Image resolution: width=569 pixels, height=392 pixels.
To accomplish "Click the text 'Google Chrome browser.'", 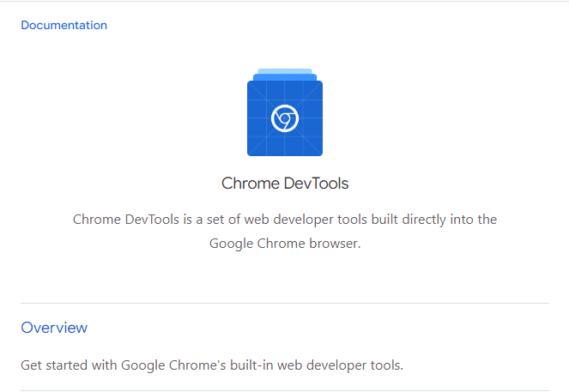I will (285, 244).
